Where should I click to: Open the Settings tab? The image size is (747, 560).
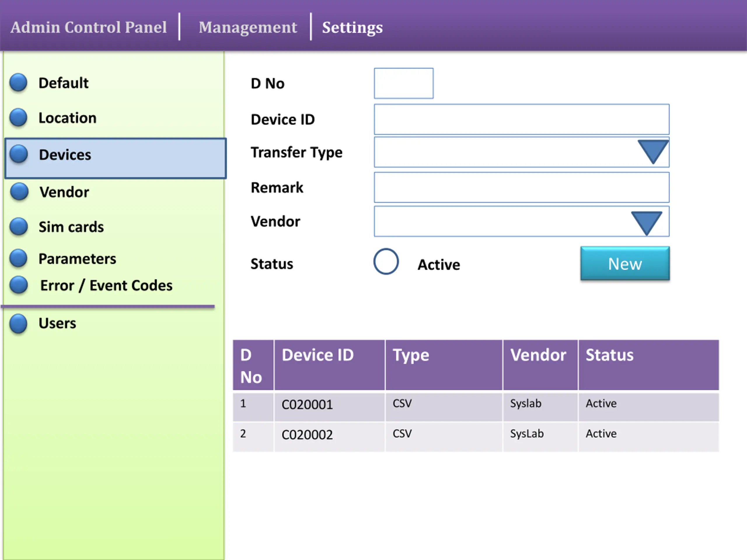coord(352,27)
